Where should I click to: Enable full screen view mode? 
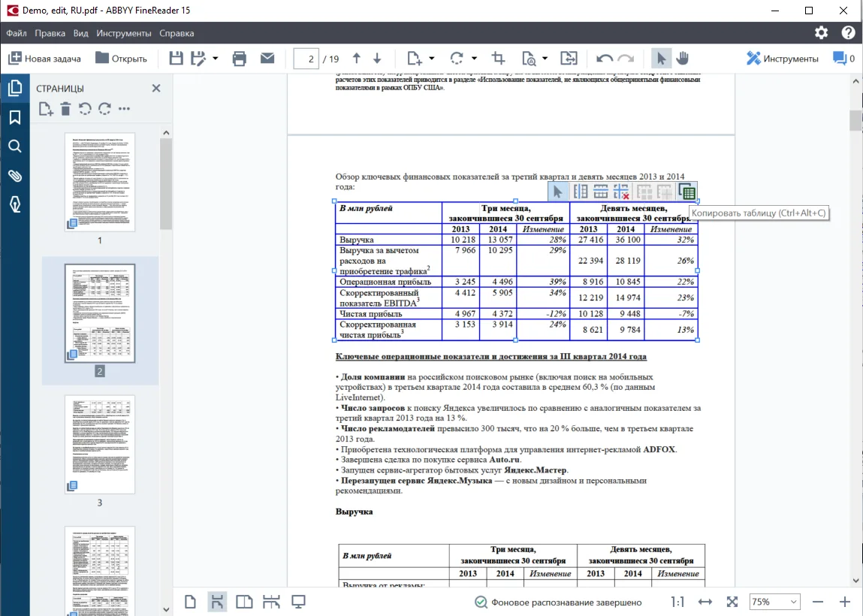click(298, 602)
